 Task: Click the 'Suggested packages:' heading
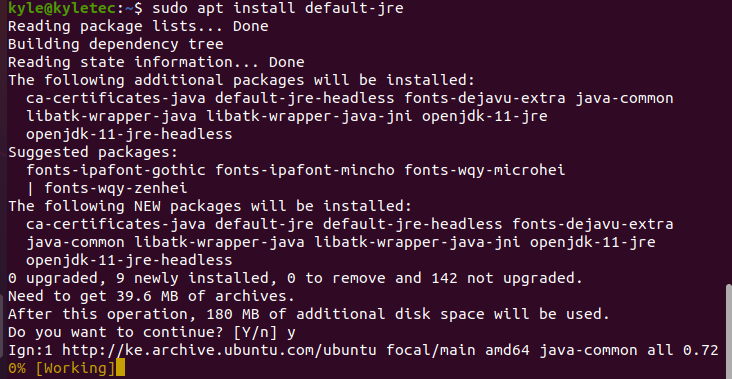coord(93,152)
